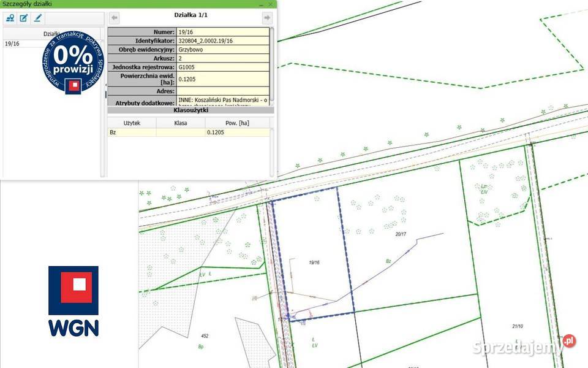
Task: Go to next parcel with right arrow
Action: coord(267,18)
